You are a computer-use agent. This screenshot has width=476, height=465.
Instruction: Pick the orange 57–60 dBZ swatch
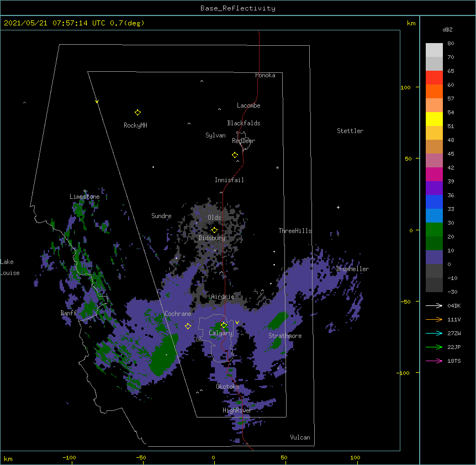coord(434,91)
